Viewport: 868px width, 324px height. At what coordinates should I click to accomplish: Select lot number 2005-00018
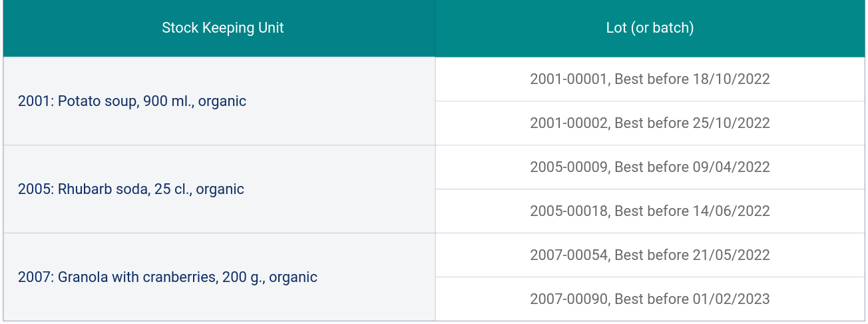tap(569, 211)
